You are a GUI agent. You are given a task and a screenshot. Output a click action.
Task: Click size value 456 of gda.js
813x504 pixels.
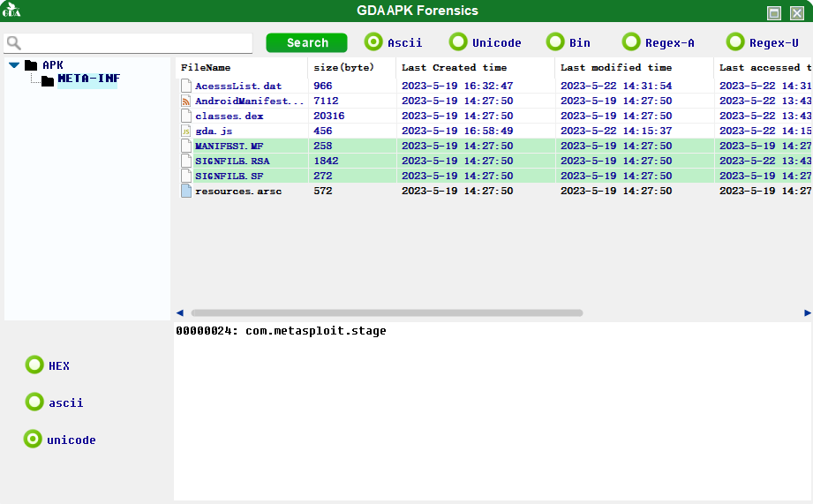click(323, 131)
